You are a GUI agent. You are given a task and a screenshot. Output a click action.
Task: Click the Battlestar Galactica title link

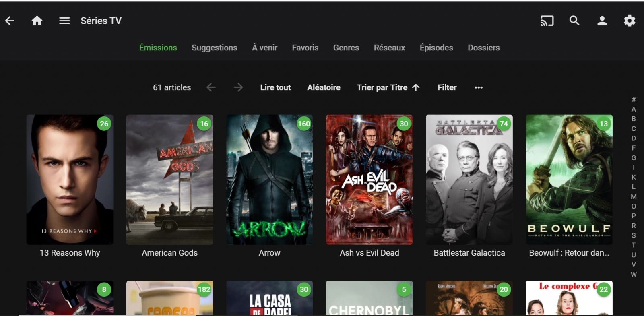[469, 253]
